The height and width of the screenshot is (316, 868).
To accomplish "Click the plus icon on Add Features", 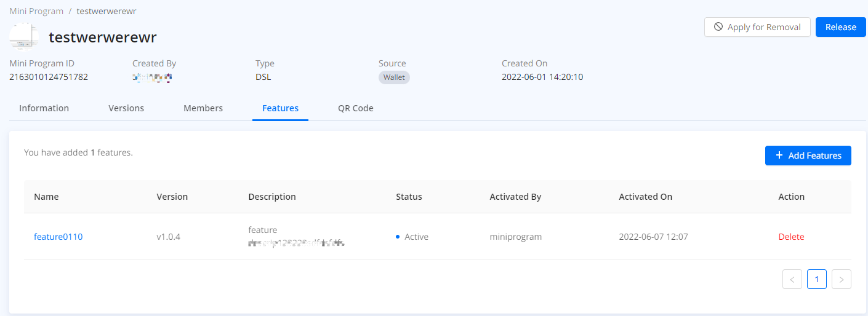I will [779, 156].
